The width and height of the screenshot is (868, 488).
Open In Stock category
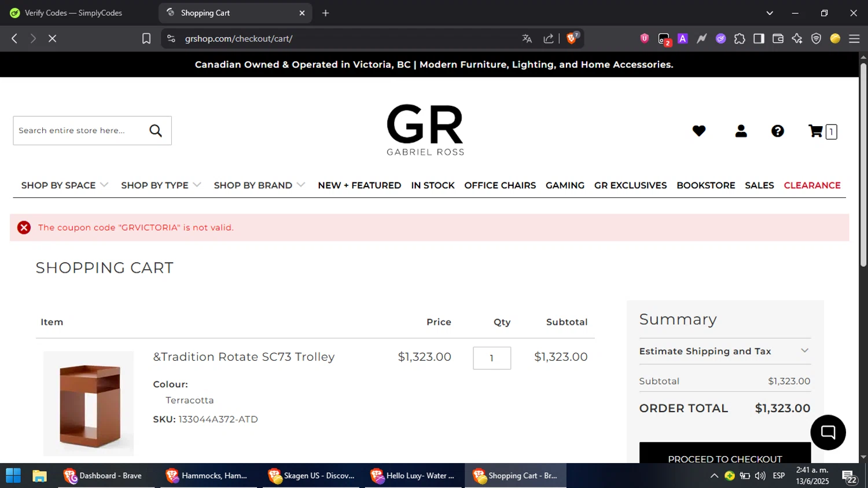433,185
